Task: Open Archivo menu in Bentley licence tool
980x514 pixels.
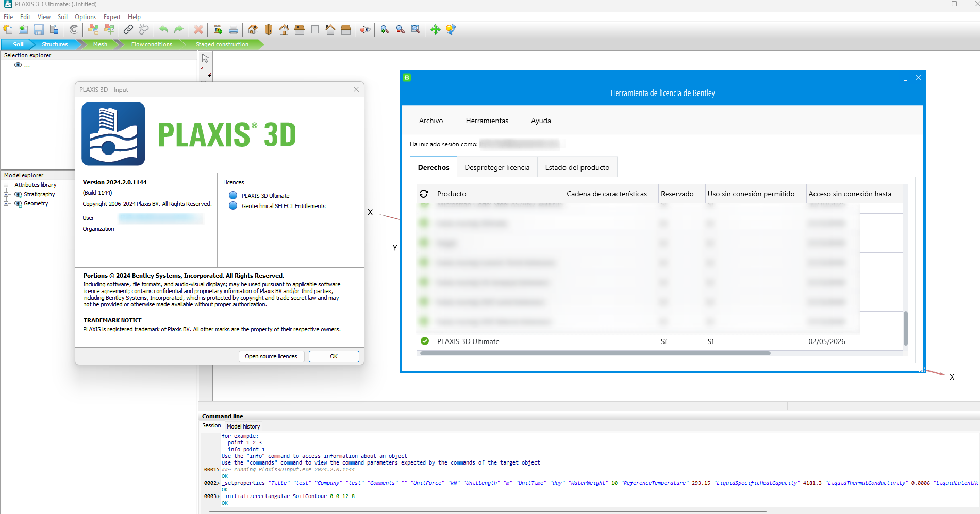Action: coord(431,121)
